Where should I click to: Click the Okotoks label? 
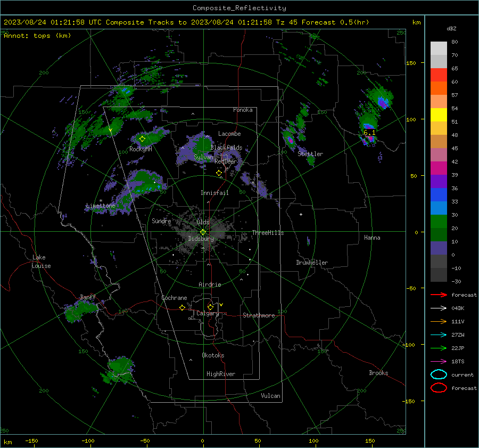[x=213, y=355]
